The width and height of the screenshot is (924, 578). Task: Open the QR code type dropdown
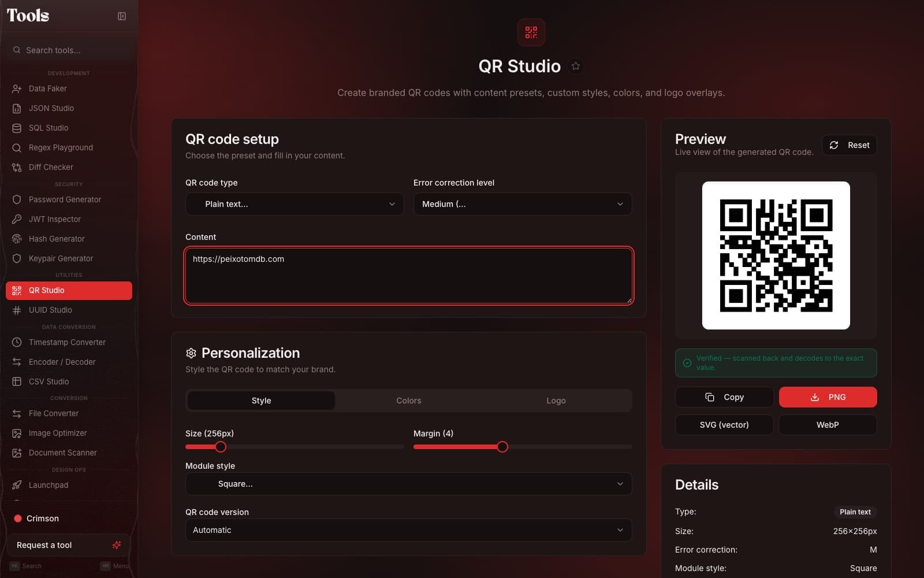pyautogui.click(x=295, y=204)
